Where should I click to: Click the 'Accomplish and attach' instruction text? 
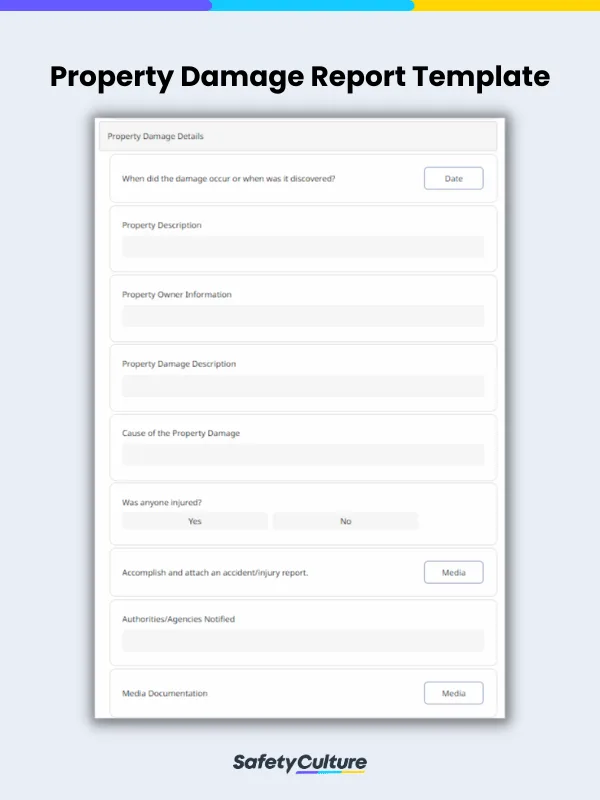pos(229,573)
